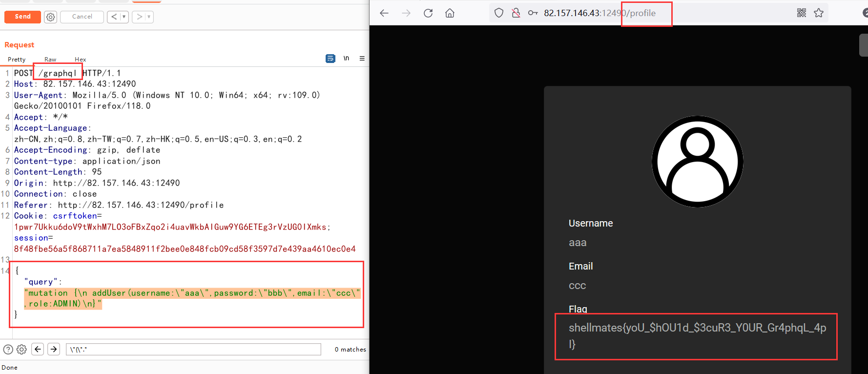Open Repeater settings gear next to Send
Image resolution: width=868 pixels, height=374 pixels.
coord(50,17)
